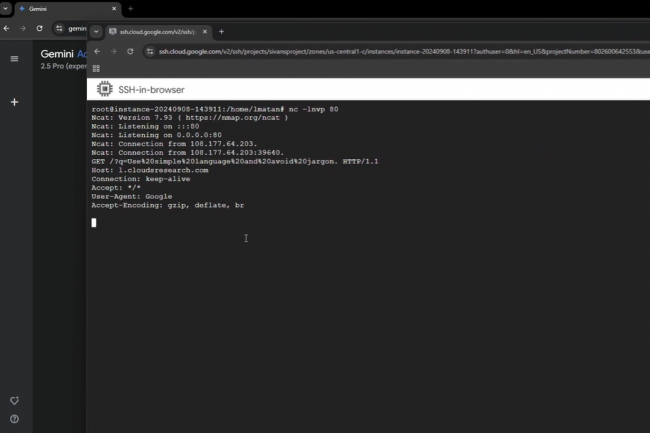650x433 pixels.
Task: Select the ssh.cloud.google.com tab
Action: point(150,31)
